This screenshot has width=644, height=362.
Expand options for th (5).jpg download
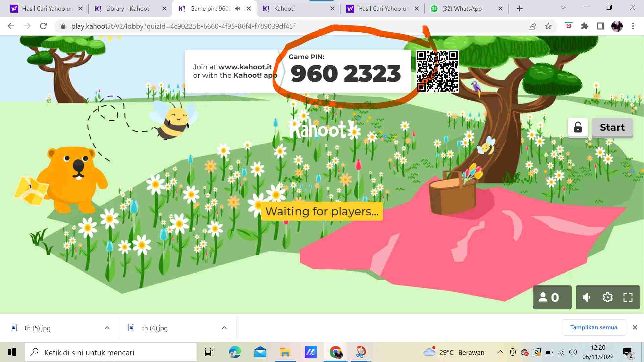coord(107,328)
